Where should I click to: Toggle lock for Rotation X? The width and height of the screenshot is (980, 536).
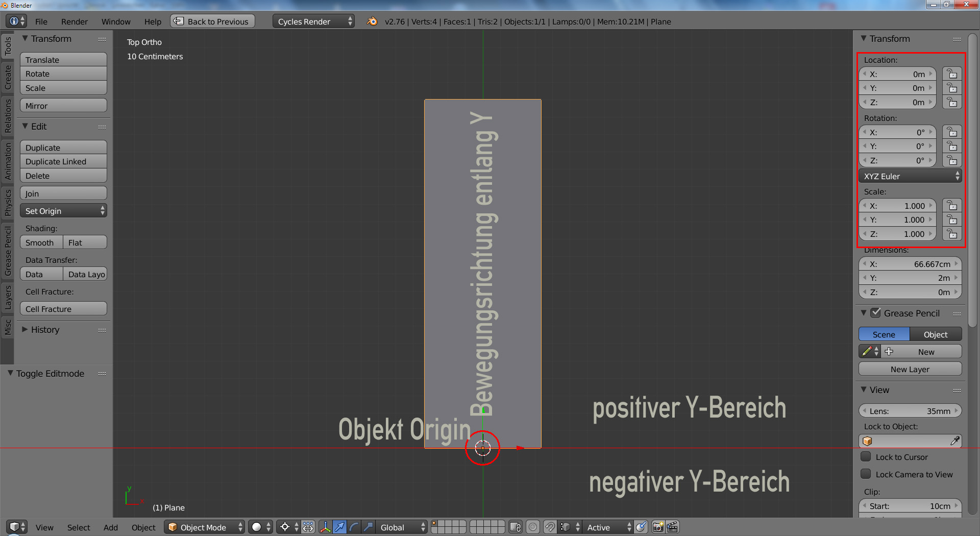coord(952,132)
